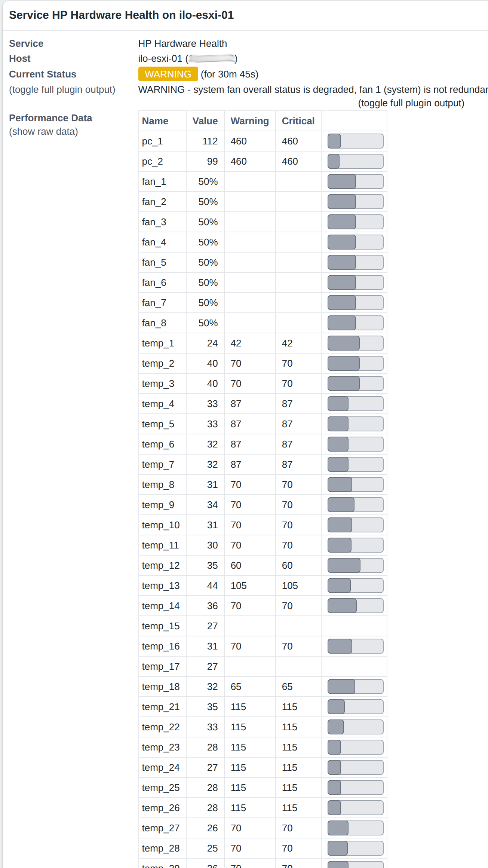
Task: Click the host name ilo-esxi-01
Action: pos(160,59)
